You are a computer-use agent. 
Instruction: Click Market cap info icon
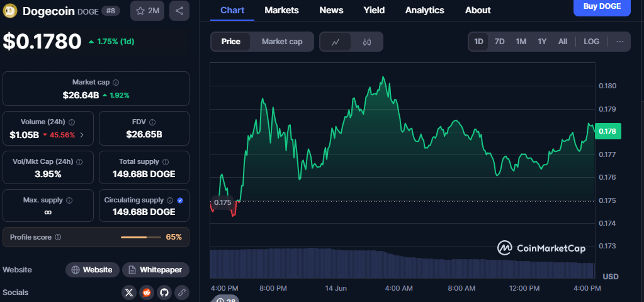tap(116, 83)
